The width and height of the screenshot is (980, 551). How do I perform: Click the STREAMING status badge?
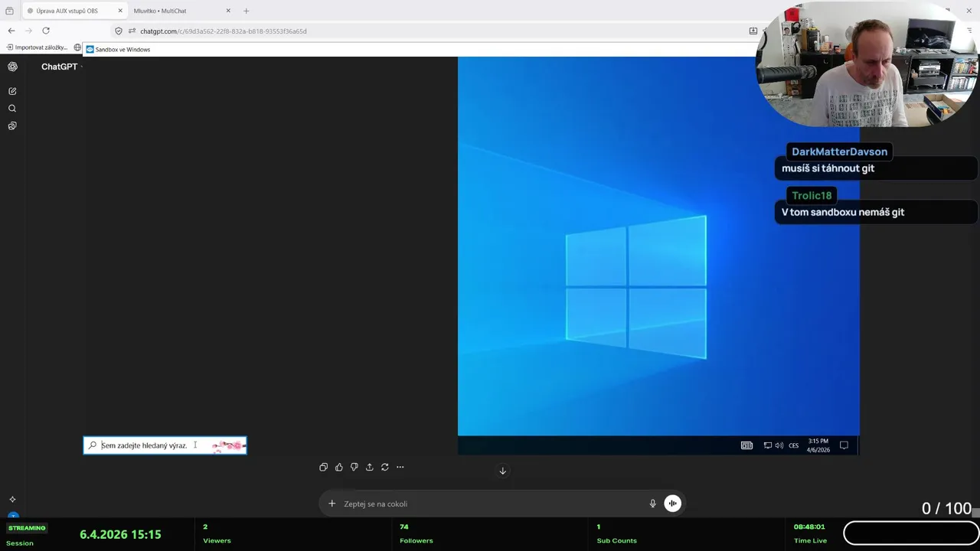coord(27,528)
